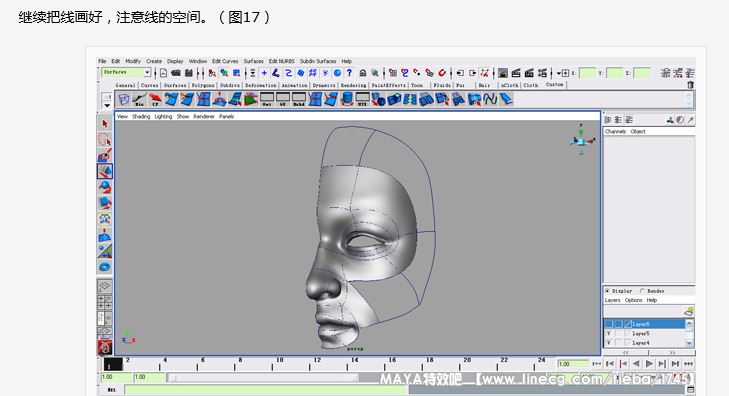
Task: Create a new layer with layer icon
Action: pos(689,311)
